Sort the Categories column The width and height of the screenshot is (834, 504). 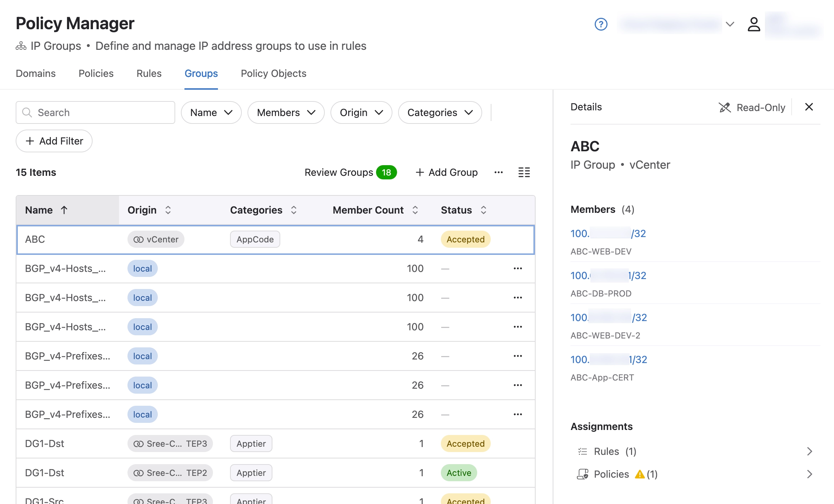[294, 210]
